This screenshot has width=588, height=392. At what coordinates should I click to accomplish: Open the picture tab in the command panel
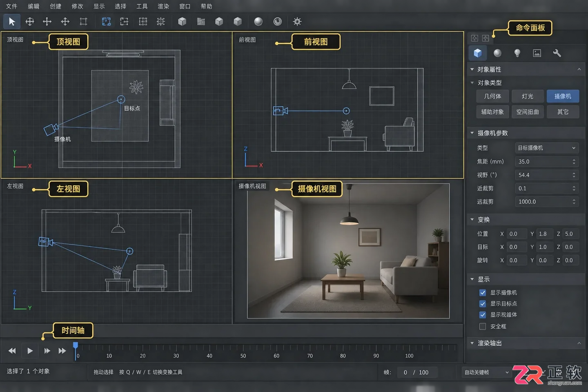tap(537, 53)
